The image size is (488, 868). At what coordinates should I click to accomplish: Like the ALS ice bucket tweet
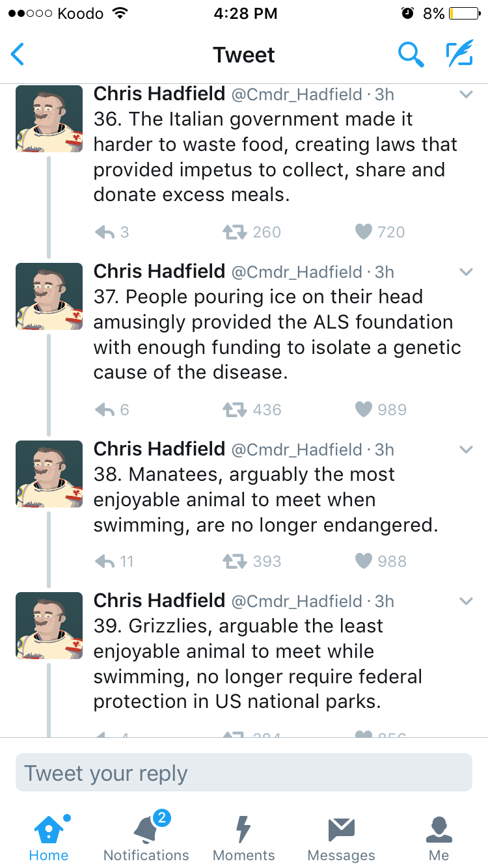tap(364, 410)
